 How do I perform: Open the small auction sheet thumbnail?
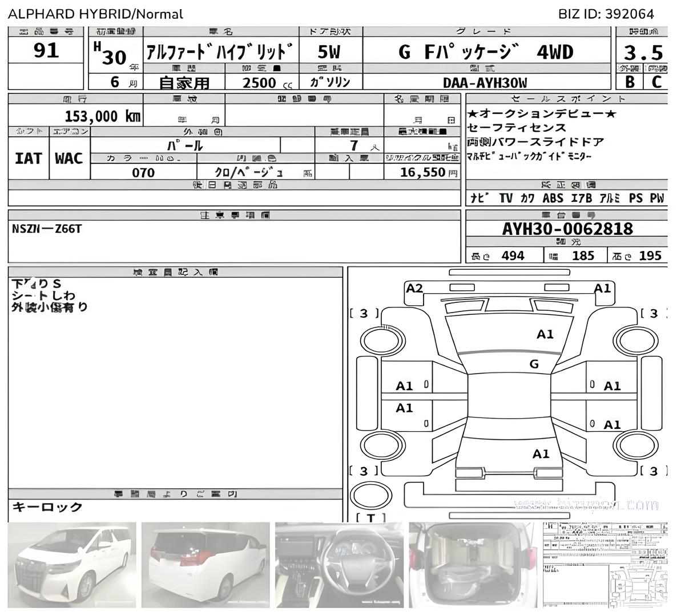pyautogui.click(x=605, y=566)
